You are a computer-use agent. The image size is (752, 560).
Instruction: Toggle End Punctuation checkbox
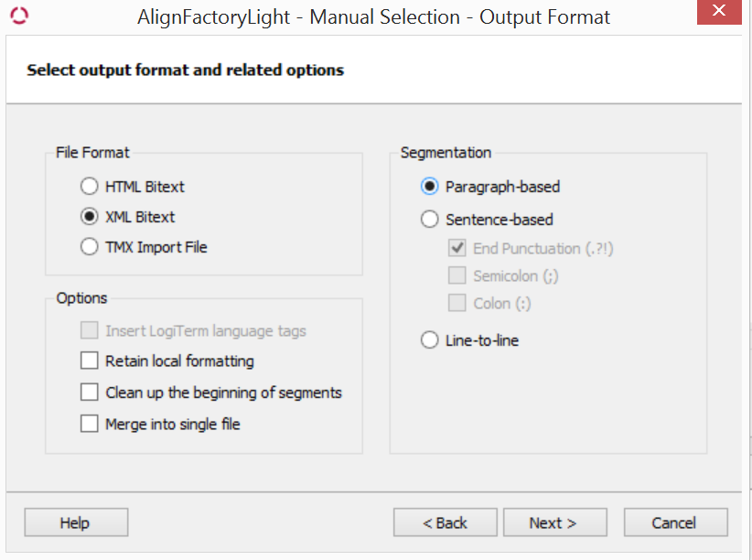pos(457,249)
